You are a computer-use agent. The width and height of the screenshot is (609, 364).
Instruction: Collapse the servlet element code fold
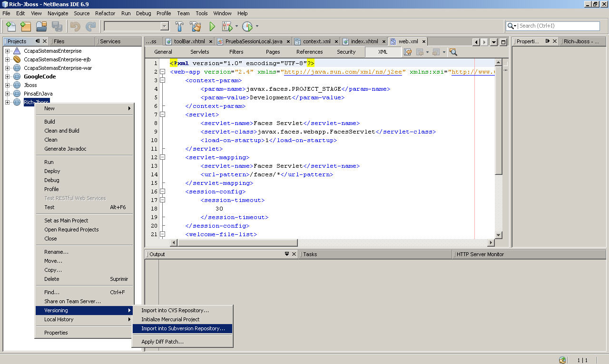point(163,114)
